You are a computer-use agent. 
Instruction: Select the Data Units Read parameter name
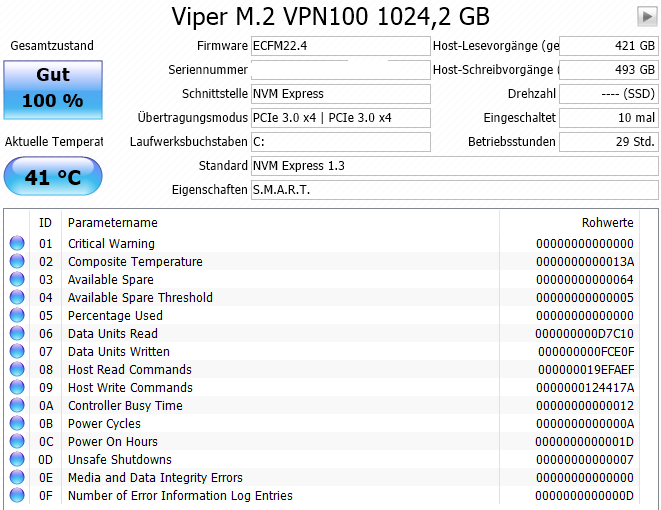(x=113, y=334)
